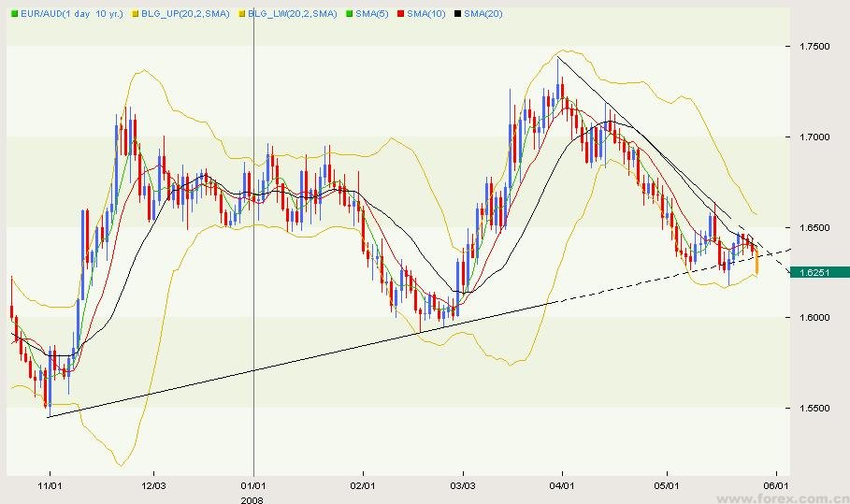Click the red SMA(10) legend square
The image size is (850, 504).
pyautogui.click(x=399, y=14)
